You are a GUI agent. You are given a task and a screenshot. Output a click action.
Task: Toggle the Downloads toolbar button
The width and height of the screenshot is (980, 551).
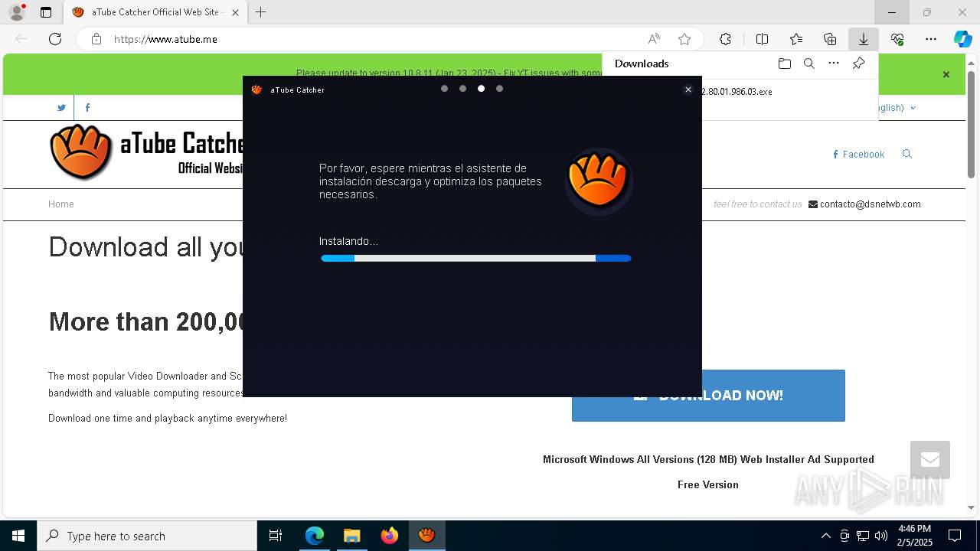click(864, 39)
